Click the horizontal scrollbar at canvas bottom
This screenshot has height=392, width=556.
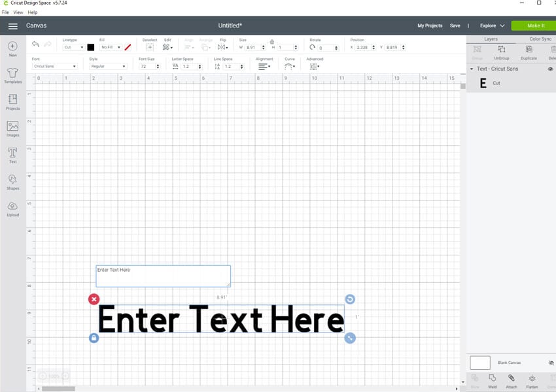click(58, 389)
